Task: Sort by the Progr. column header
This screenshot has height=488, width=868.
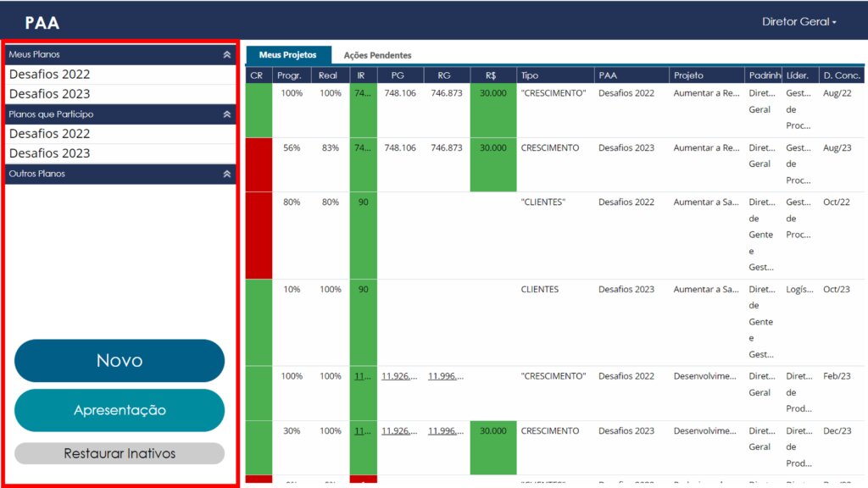Action: [292, 75]
